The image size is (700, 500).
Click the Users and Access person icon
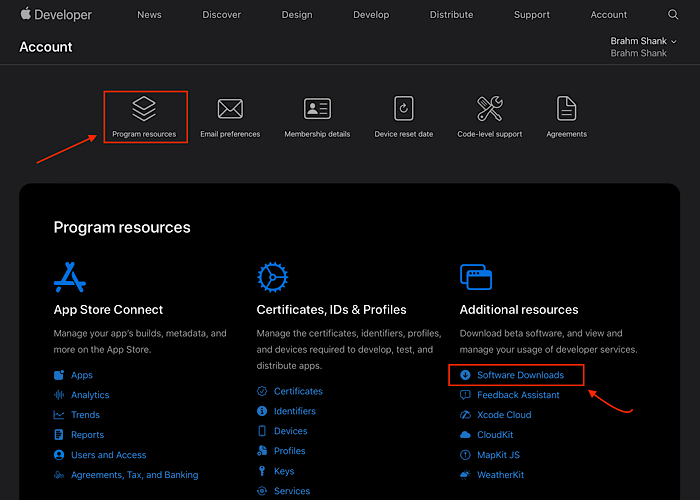pos(59,455)
